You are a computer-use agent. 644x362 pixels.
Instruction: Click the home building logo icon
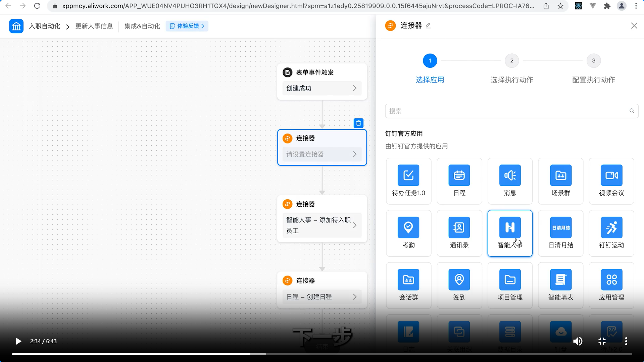coord(16,26)
